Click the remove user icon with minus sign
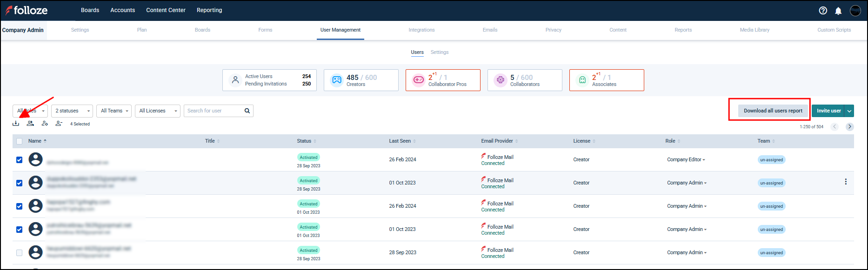This screenshot has height=270, width=868. tap(59, 124)
